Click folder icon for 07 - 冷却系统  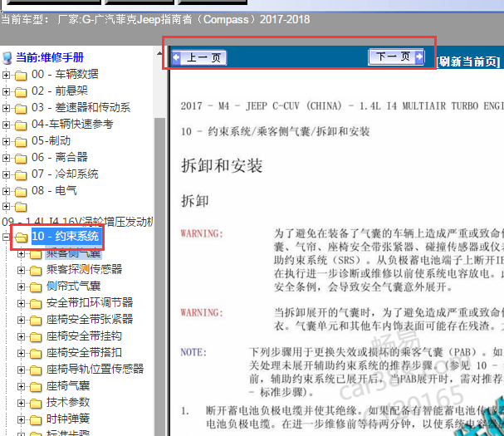click(21, 175)
